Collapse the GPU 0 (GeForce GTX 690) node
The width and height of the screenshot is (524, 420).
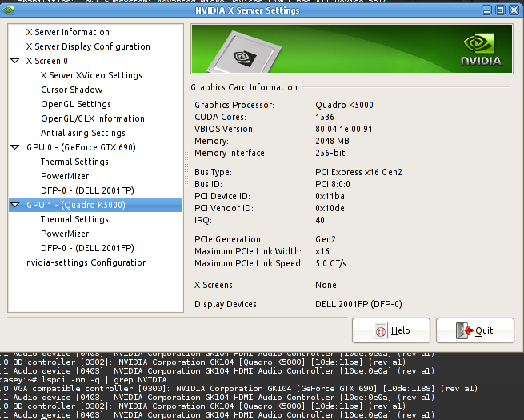pos(15,147)
